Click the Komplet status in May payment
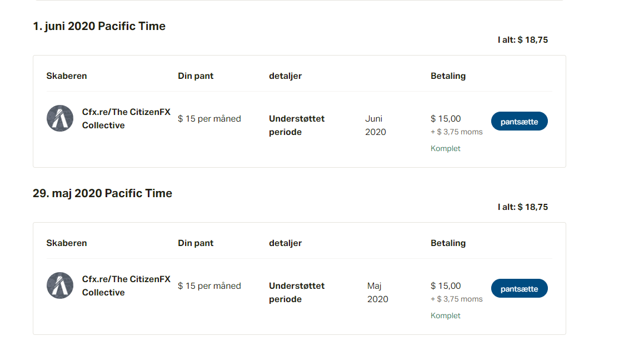 [x=446, y=315]
